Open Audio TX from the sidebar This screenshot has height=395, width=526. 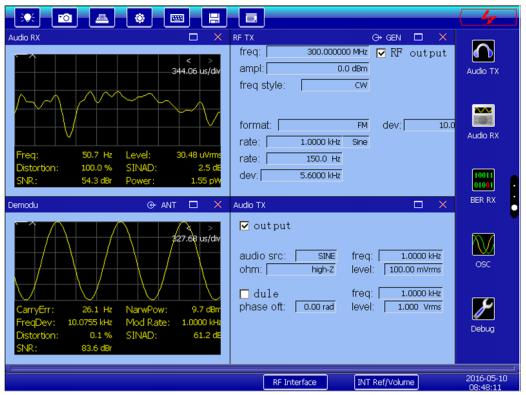tap(483, 57)
